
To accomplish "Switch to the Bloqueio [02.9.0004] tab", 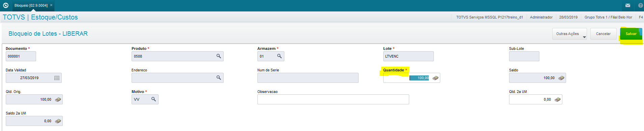I will point(31,5).
